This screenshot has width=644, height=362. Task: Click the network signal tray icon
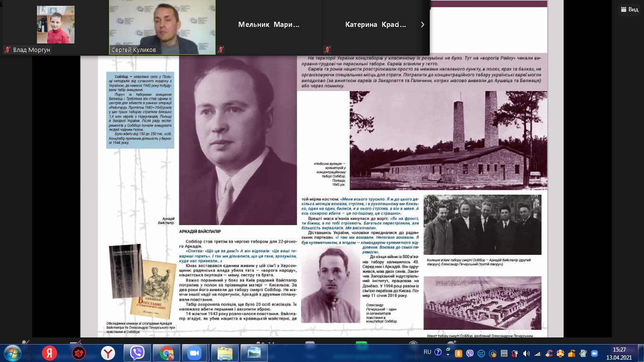point(537,353)
